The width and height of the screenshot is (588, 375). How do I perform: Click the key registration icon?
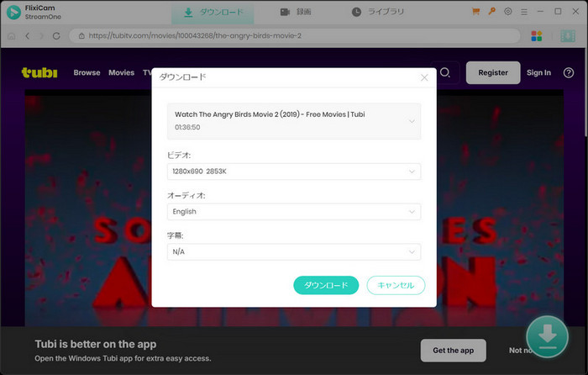[491, 12]
